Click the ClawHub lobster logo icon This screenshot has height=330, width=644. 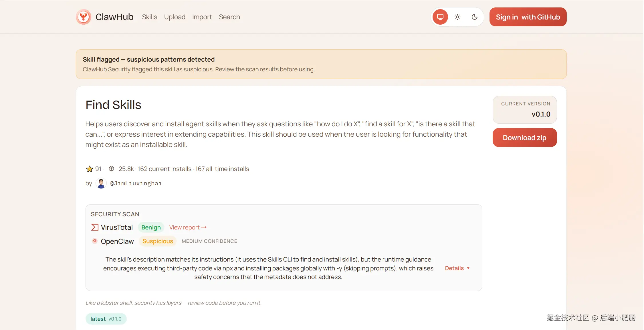84,17
